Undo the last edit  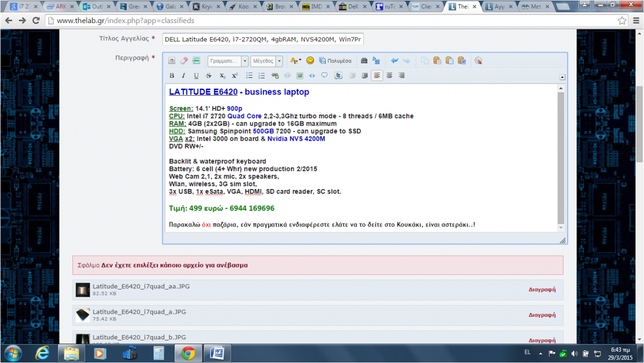(x=394, y=61)
